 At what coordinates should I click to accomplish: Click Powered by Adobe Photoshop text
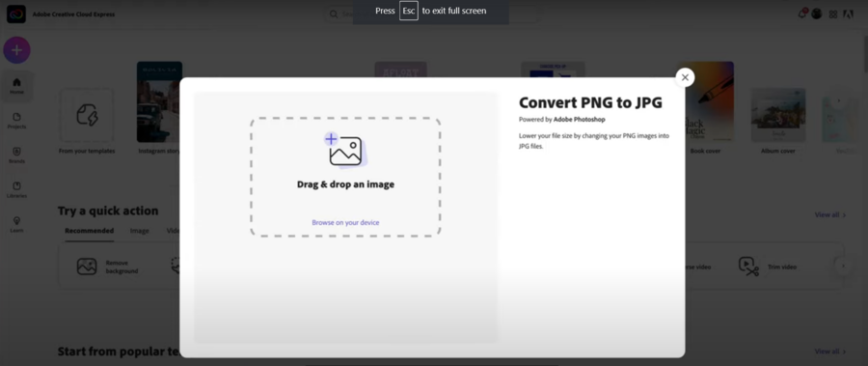(562, 119)
